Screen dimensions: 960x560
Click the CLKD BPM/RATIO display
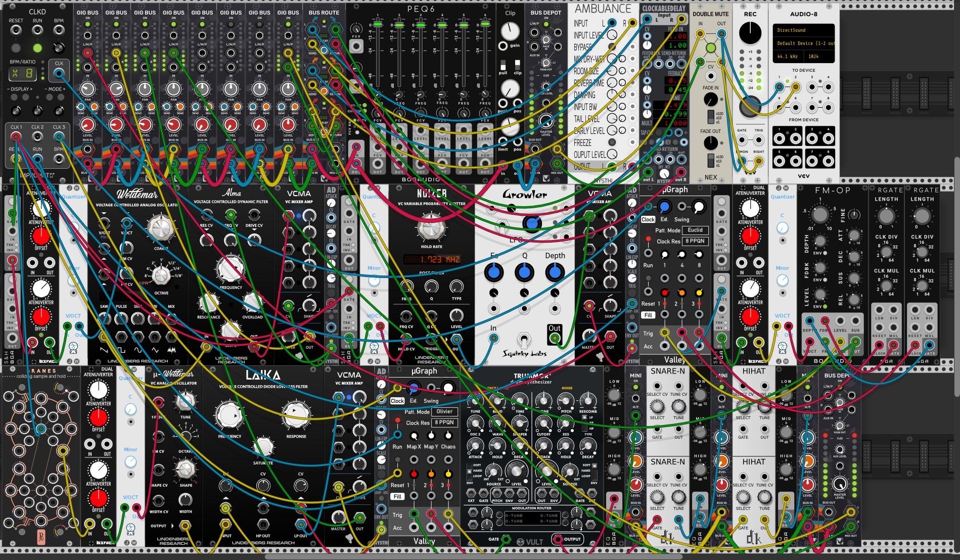23,73
